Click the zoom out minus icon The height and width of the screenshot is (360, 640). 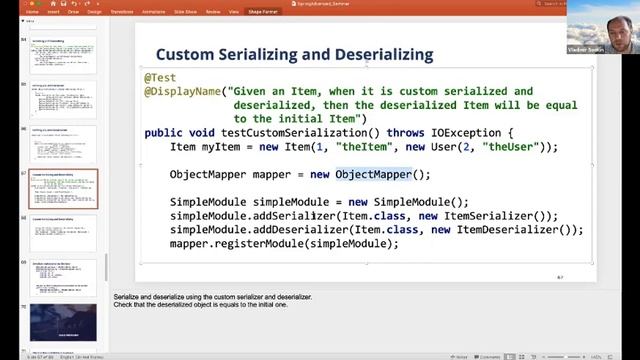pos(543,357)
